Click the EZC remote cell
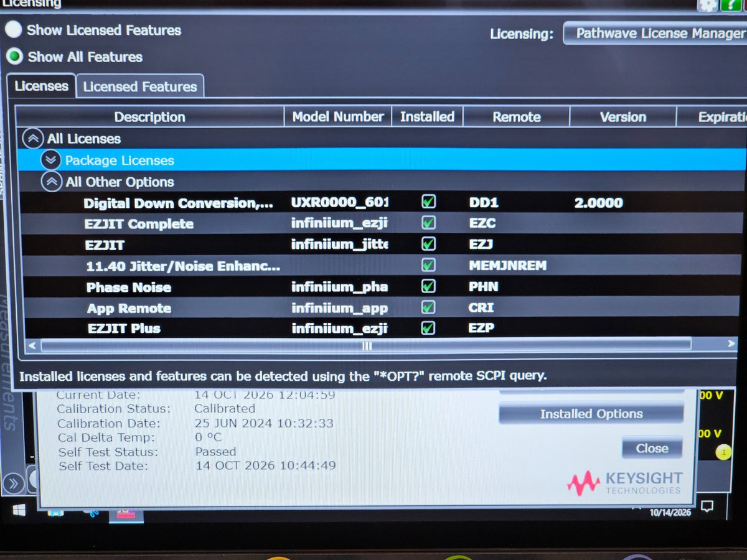The image size is (747, 560). (x=482, y=223)
